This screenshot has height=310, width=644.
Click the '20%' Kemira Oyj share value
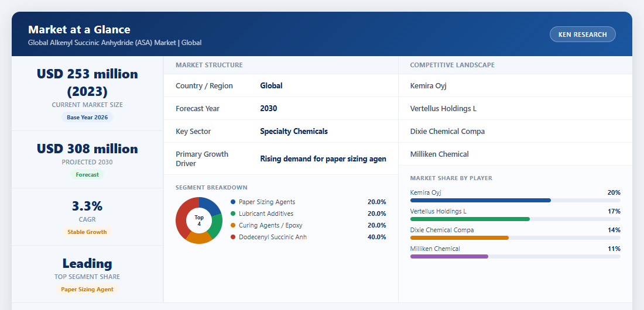[x=614, y=192]
